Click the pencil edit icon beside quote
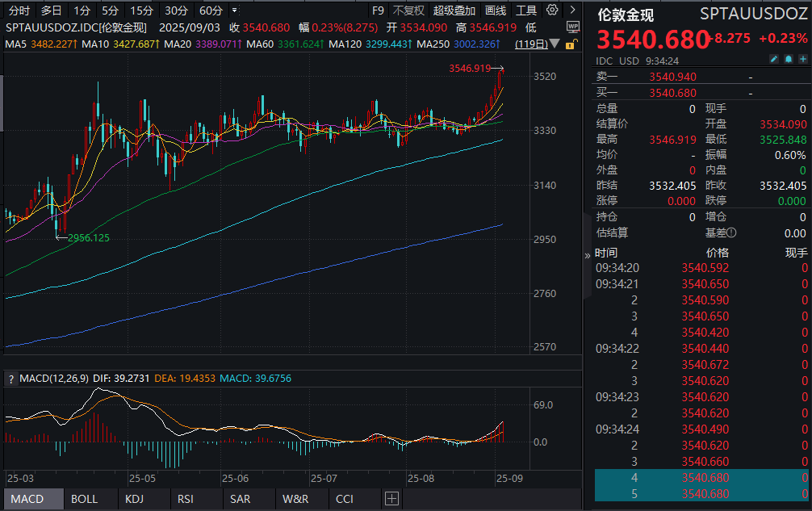 click(x=773, y=60)
